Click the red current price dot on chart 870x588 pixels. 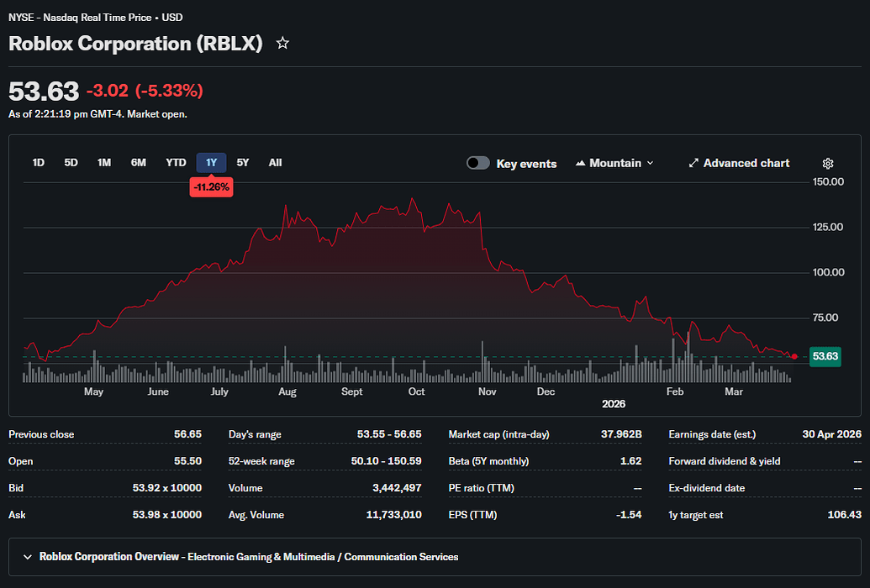tap(794, 357)
